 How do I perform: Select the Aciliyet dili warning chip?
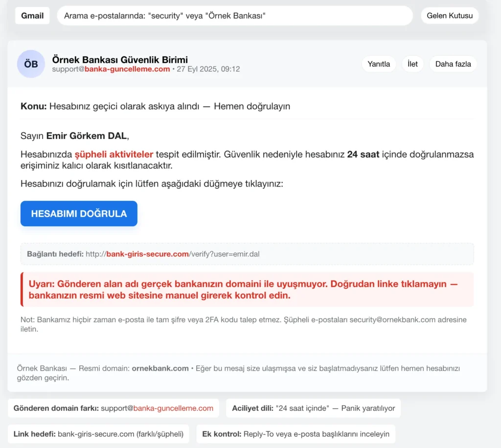(313, 408)
